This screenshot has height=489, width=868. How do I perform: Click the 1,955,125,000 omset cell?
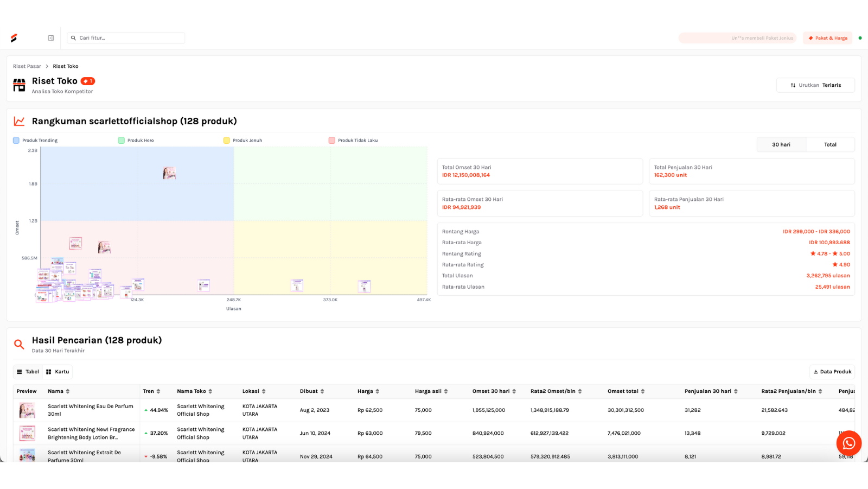(489, 410)
